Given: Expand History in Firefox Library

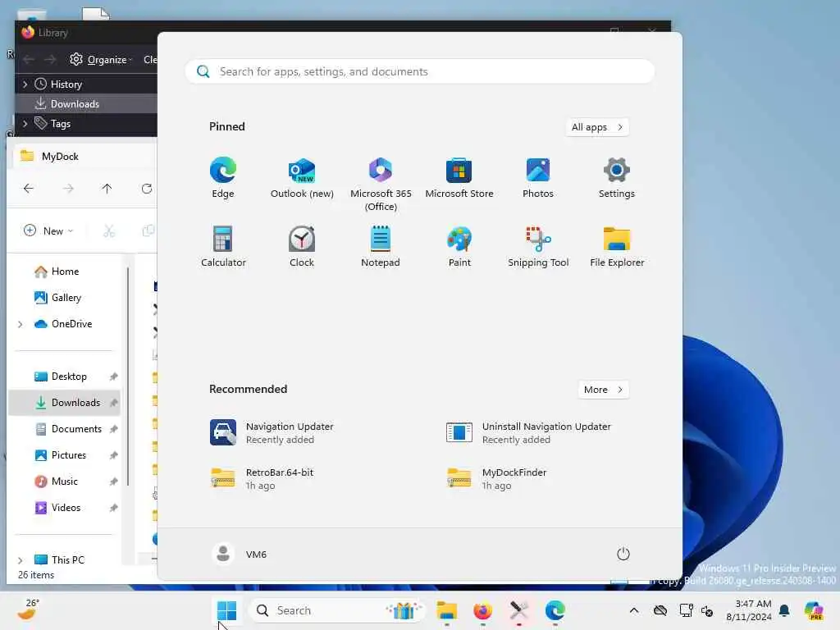Looking at the screenshot, I should 25,84.
